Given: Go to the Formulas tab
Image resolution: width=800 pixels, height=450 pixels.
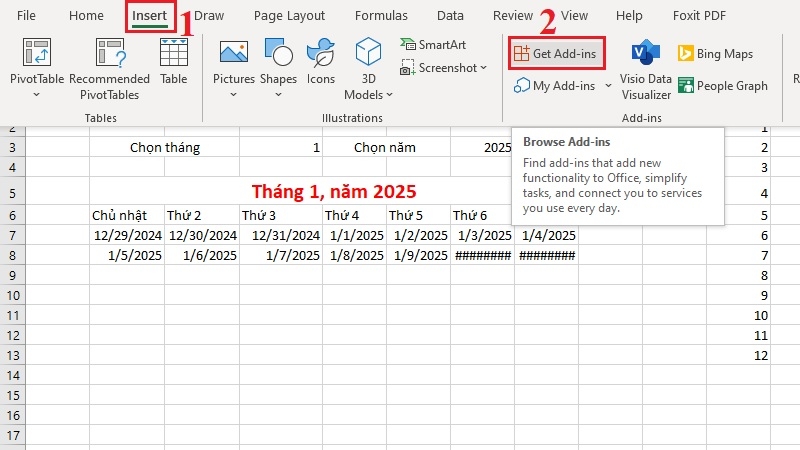Looking at the screenshot, I should (x=381, y=15).
